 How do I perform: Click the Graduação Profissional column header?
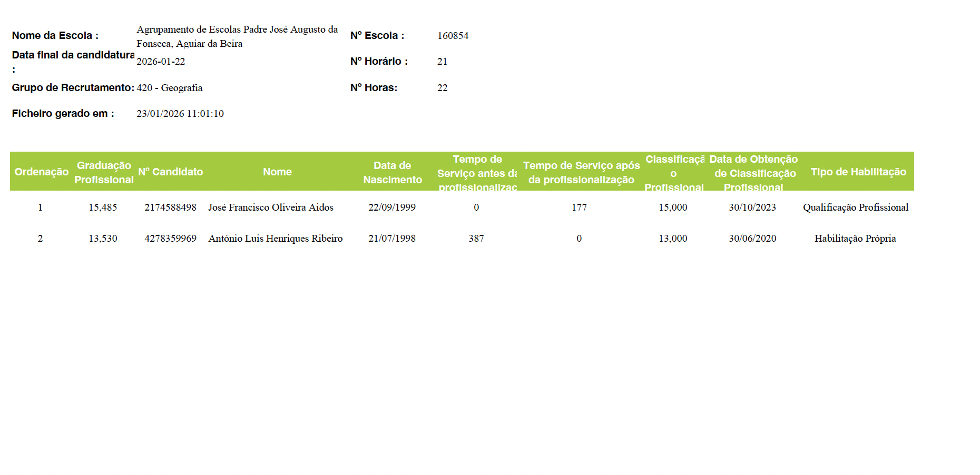[104, 172]
